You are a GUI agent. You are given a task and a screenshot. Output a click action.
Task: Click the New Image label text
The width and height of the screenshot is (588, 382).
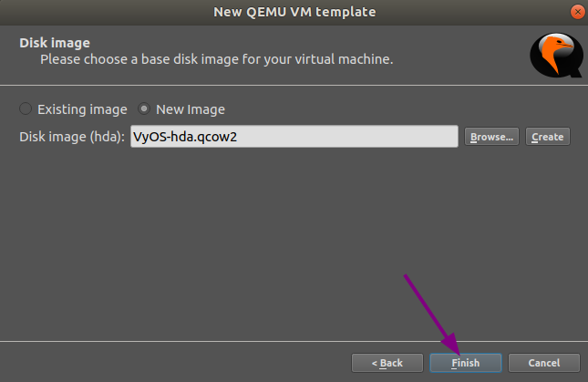[191, 108]
